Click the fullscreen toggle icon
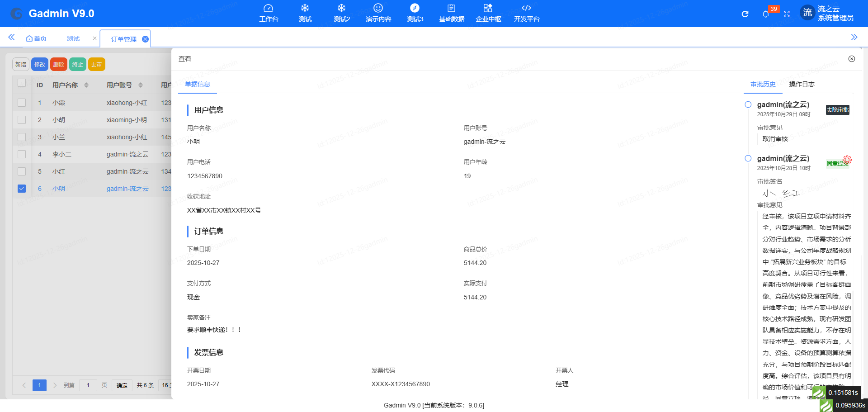Screen dimensions: 868x412 [x=787, y=14]
